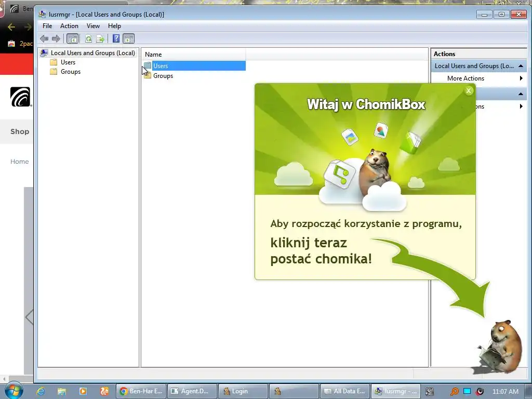Viewport: 532px width, 399px height.
Task: Click the left carousel arrow on background webpage
Action: pos(29,317)
